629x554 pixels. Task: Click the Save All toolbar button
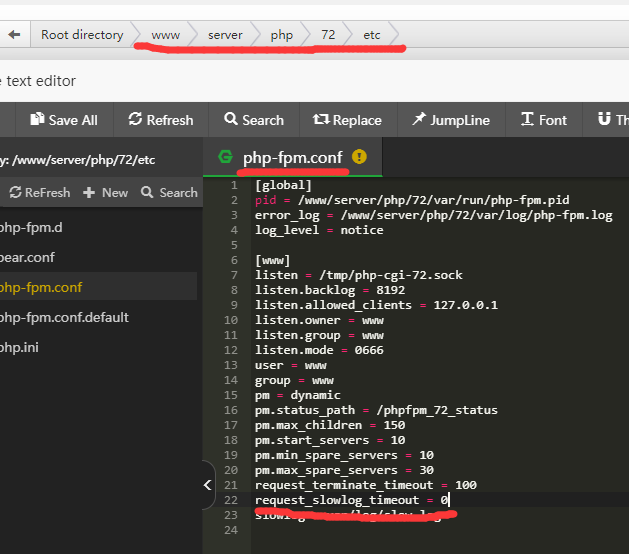coord(64,120)
